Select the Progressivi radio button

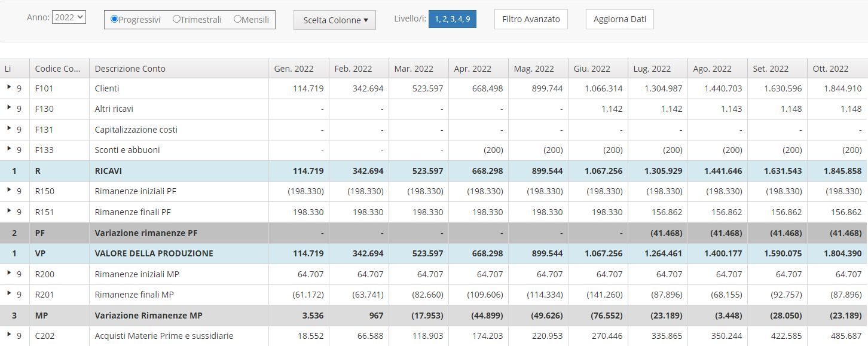point(115,19)
